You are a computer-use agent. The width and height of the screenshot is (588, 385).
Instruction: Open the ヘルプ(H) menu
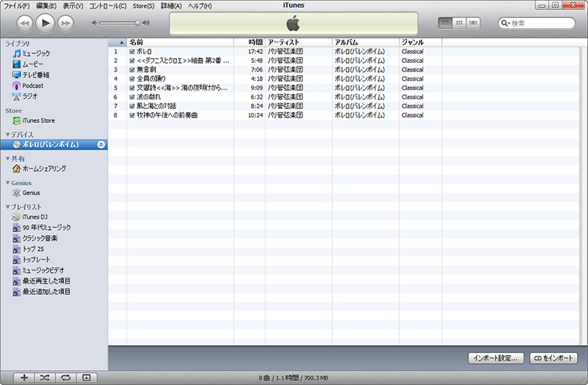click(x=200, y=6)
